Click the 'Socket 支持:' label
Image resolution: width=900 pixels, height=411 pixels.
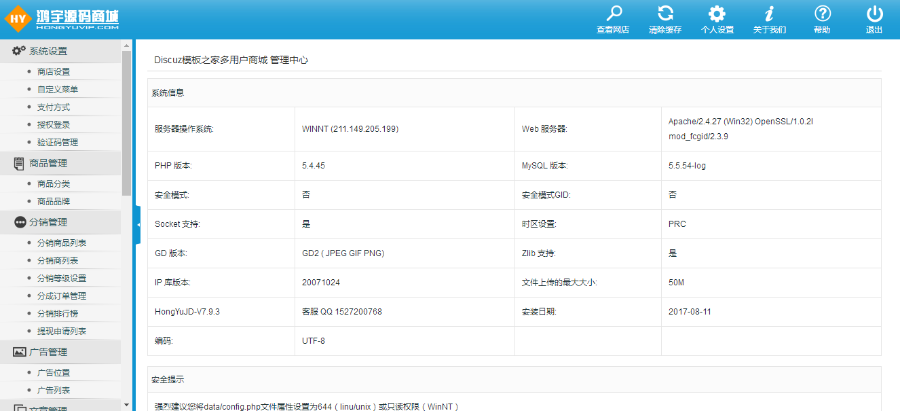(x=177, y=224)
